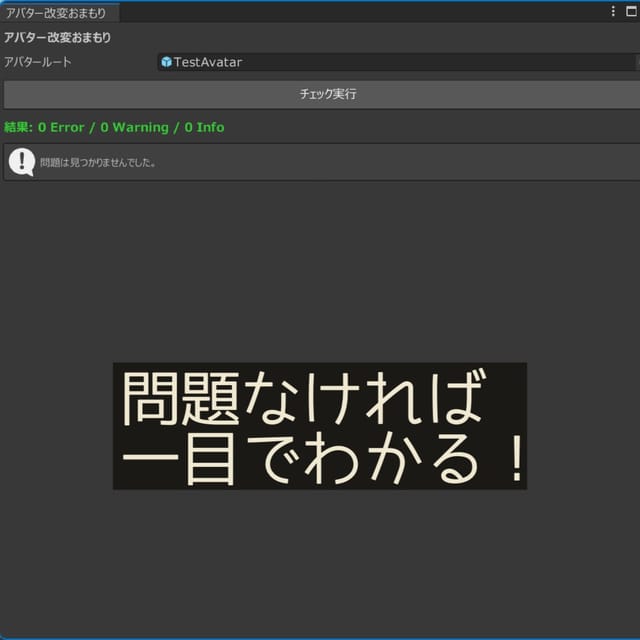640x640 pixels.
Task: Click the large 問題なければ caption line
Action: pos(303,397)
